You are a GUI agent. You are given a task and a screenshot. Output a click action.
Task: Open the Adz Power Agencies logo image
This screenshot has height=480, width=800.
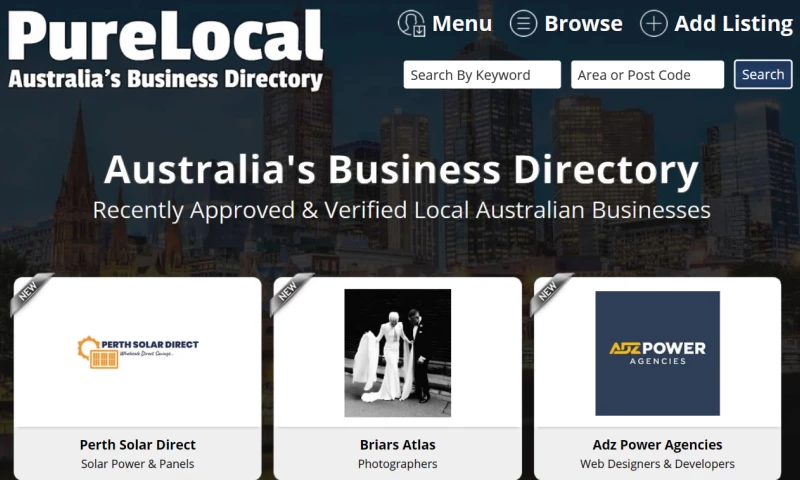(657, 353)
